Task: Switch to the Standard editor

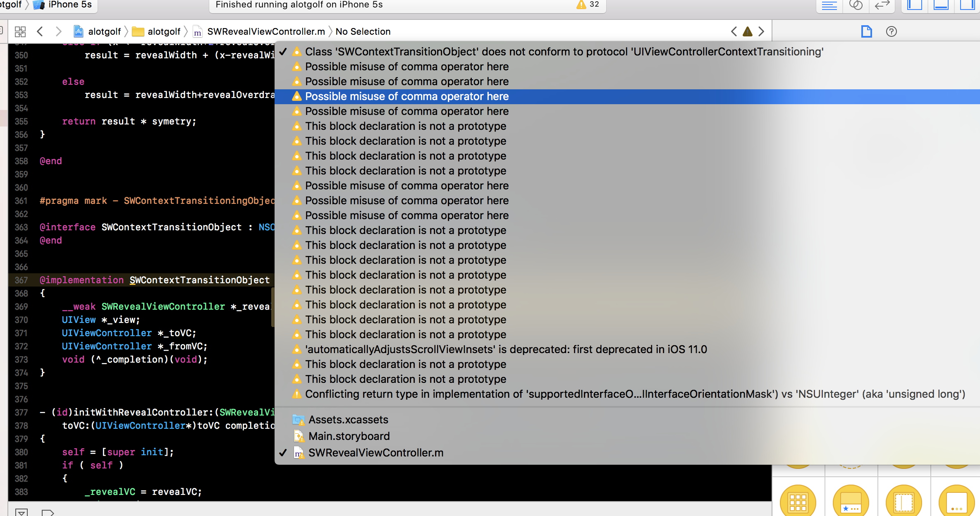Action: tap(829, 5)
